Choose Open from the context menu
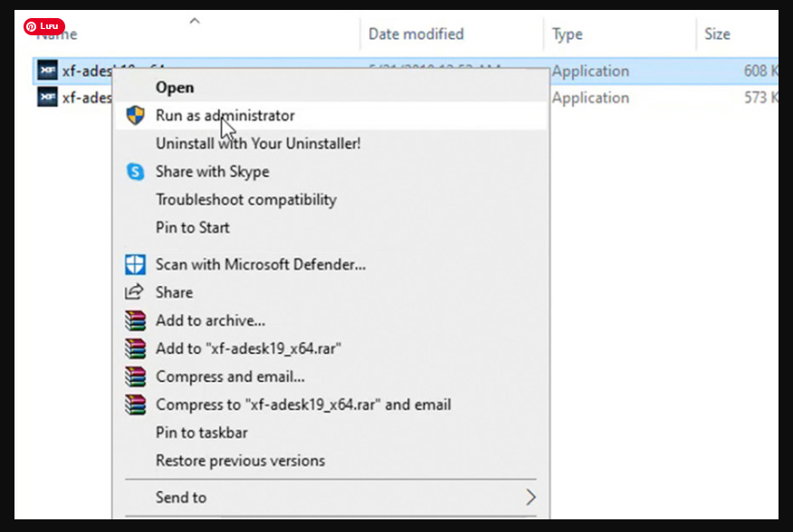The image size is (793, 532). pos(175,88)
